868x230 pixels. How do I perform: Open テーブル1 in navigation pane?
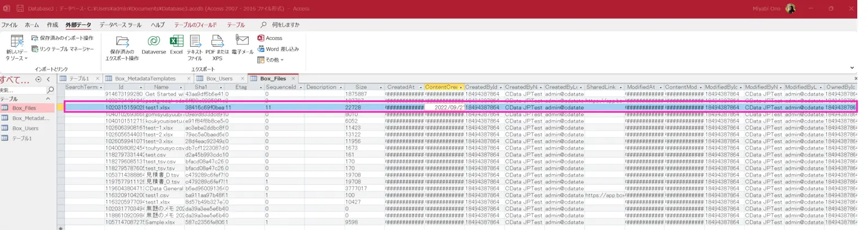27,138
